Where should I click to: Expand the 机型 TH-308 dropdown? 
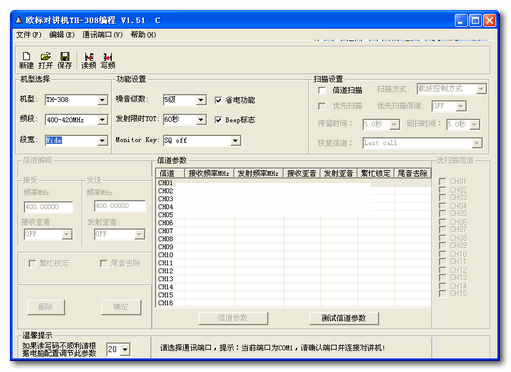(102, 100)
